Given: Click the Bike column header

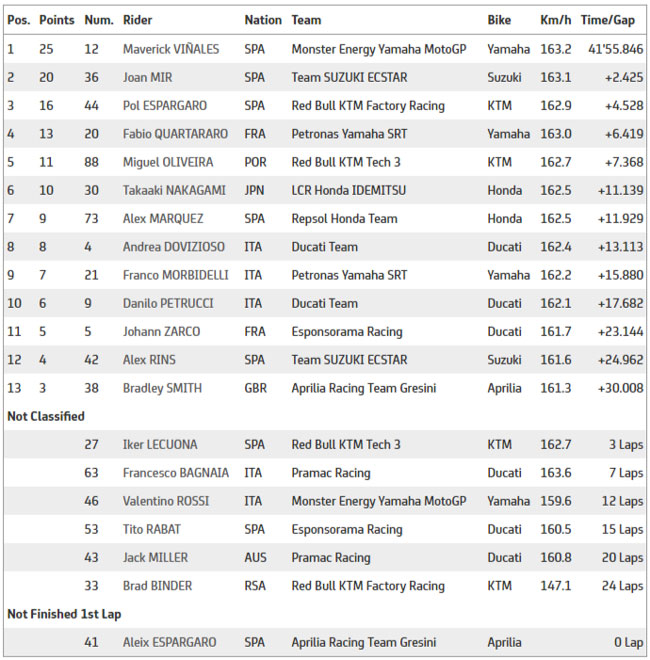Looking at the screenshot, I should (499, 20).
